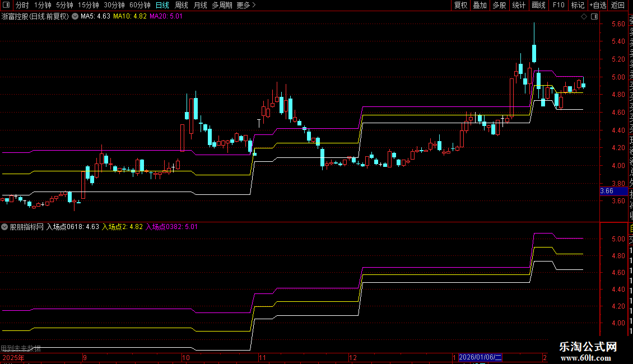Click month 12 on the time axis
Image resolution: width=633 pixels, height=364 pixels.
pyautogui.click(x=353, y=357)
